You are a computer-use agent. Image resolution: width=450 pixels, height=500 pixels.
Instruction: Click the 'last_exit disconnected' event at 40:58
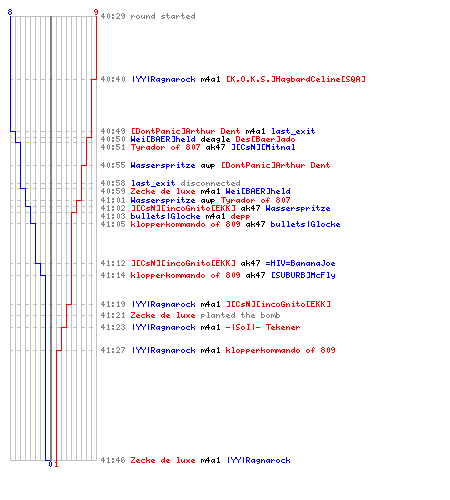pyautogui.click(x=185, y=183)
